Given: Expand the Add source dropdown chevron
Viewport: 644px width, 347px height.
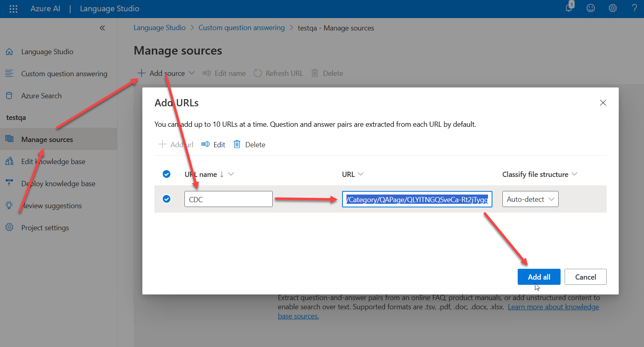Looking at the screenshot, I should 192,73.
